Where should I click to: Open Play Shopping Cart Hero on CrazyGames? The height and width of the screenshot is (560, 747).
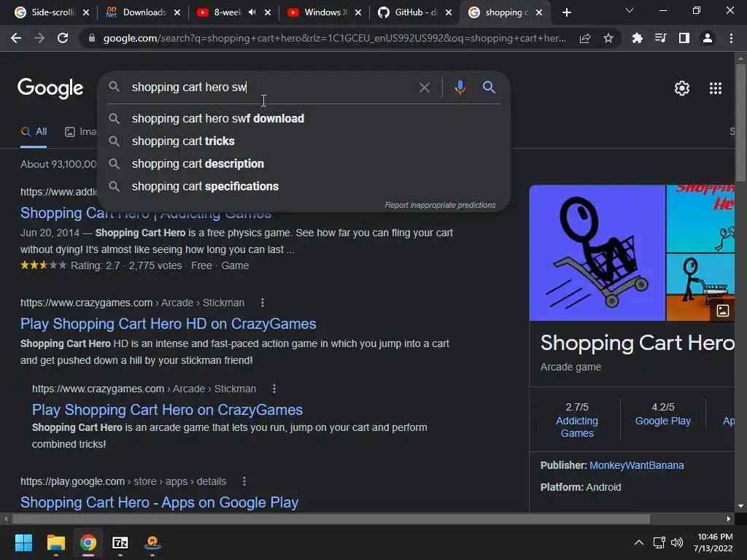(x=167, y=410)
